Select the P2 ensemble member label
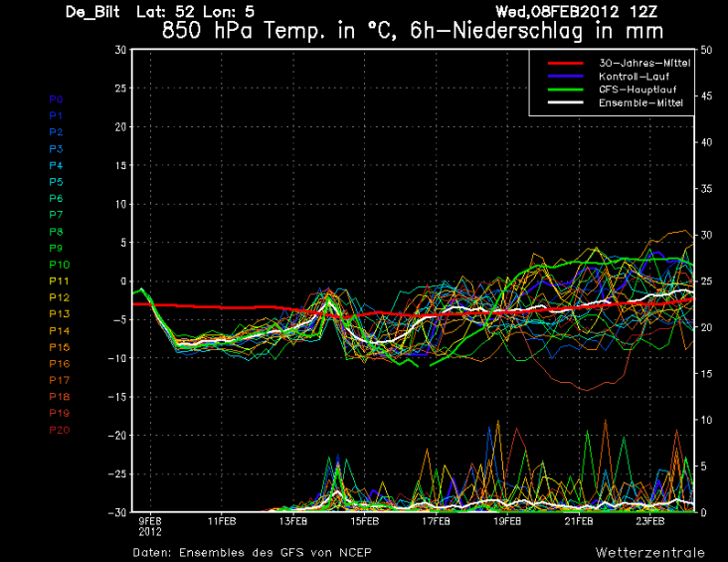Image resolution: width=728 pixels, height=562 pixels. (56, 132)
